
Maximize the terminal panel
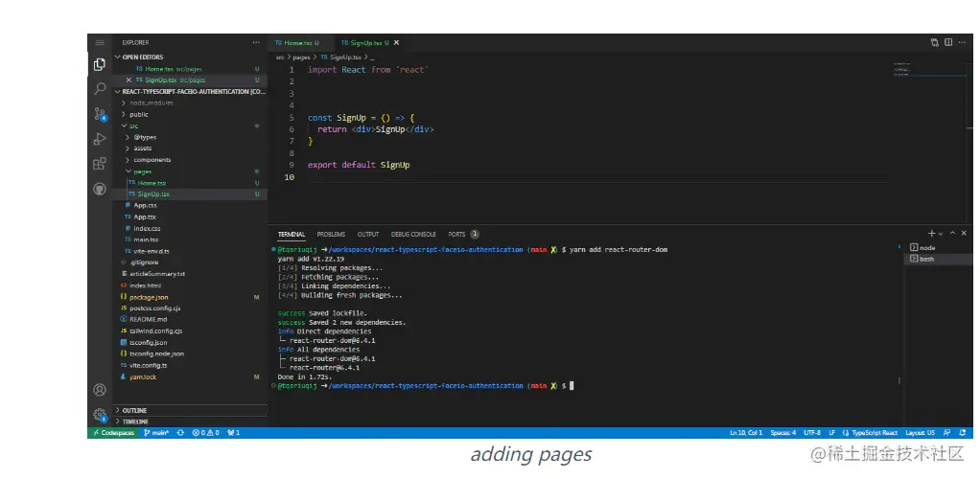(952, 234)
